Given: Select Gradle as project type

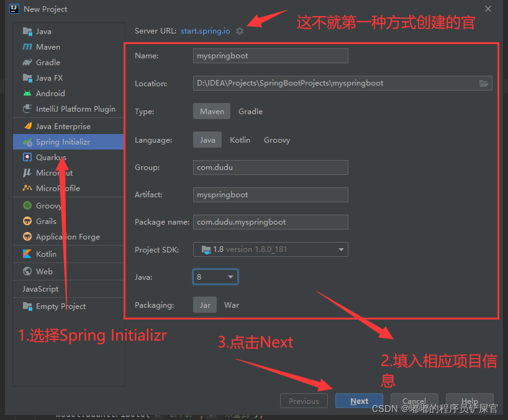Looking at the screenshot, I should 250,111.
